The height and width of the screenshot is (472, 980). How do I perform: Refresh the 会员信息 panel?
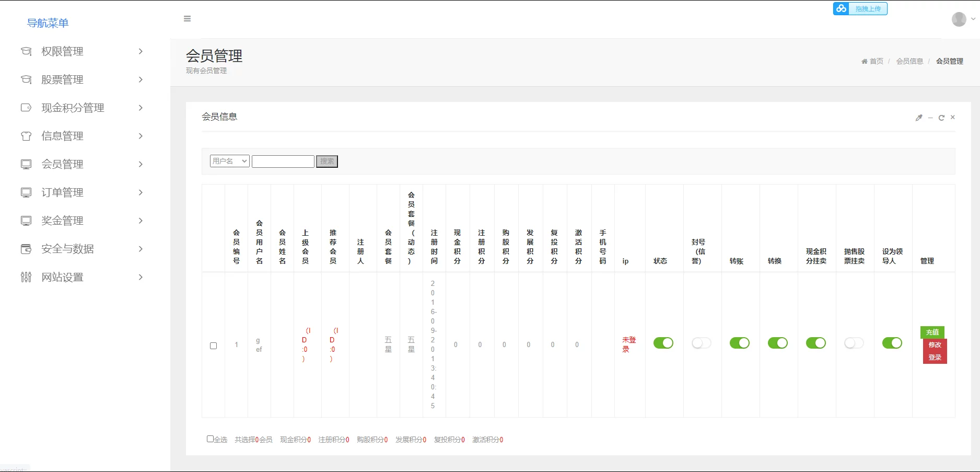pyautogui.click(x=941, y=118)
